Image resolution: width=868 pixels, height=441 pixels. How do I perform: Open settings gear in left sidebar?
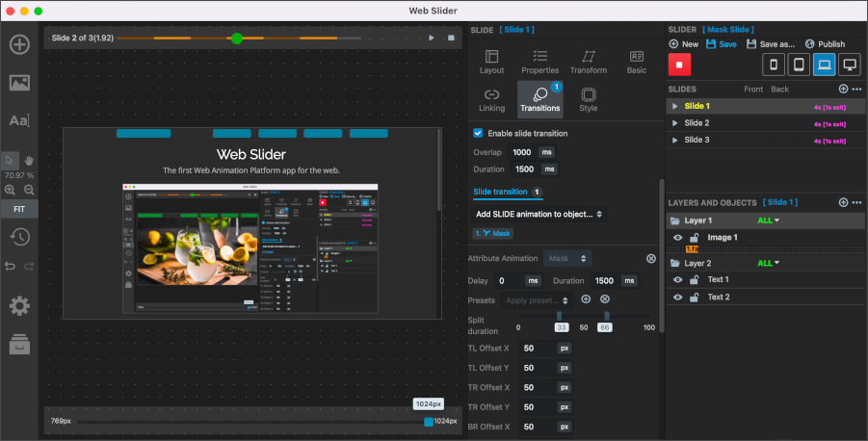[19, 305]
